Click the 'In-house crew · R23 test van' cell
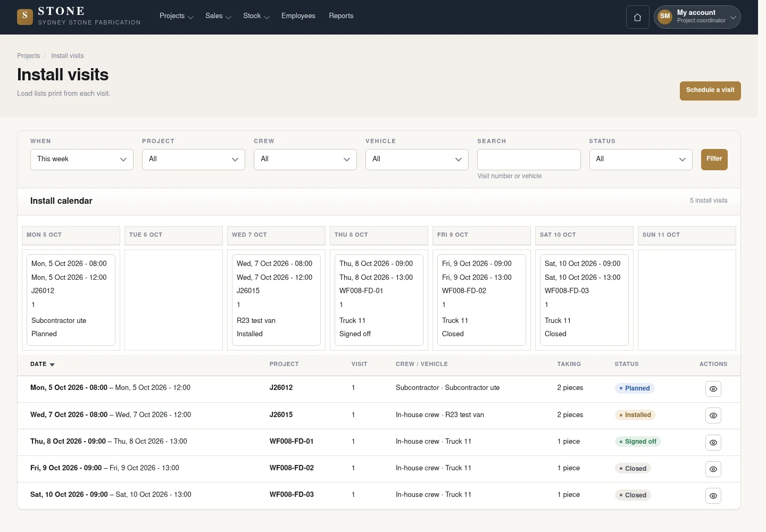The height and width of the screenshot is (532, 766). [440, 415]
